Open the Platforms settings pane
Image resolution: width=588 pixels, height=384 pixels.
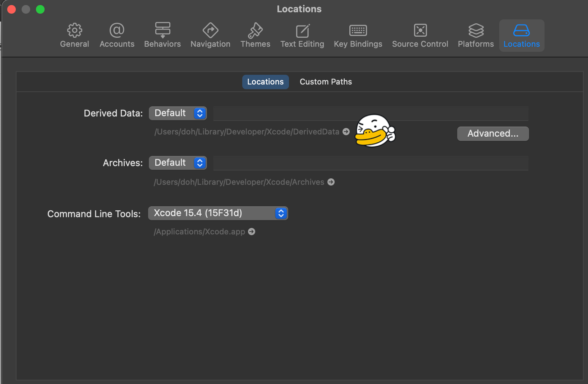476,36
